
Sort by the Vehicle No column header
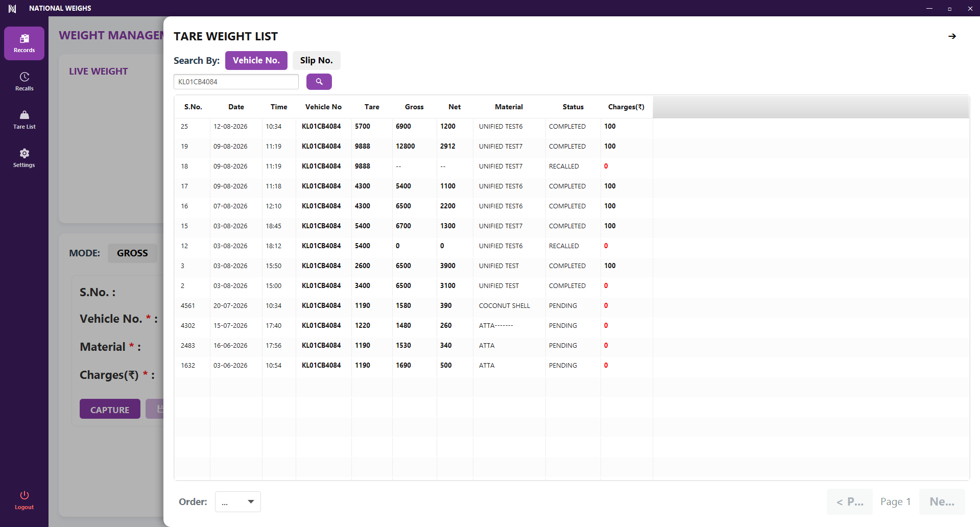pyautogui.click(x=323, y=107)
